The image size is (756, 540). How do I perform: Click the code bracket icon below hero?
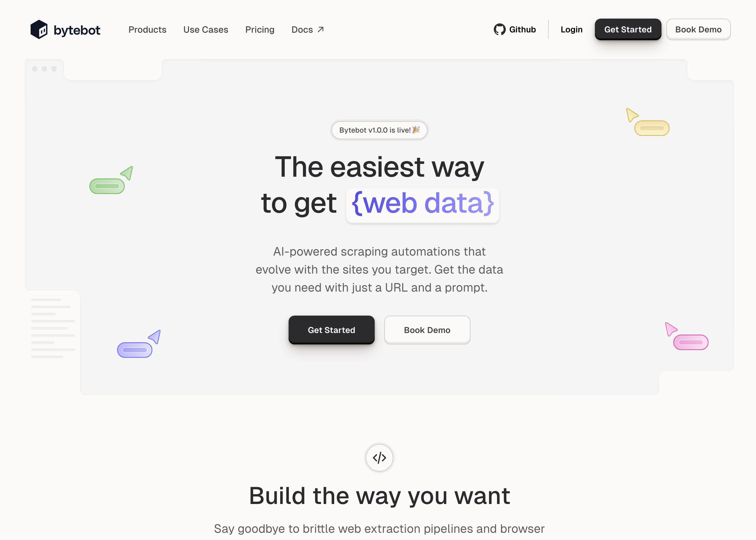click(x=379, y=457)
